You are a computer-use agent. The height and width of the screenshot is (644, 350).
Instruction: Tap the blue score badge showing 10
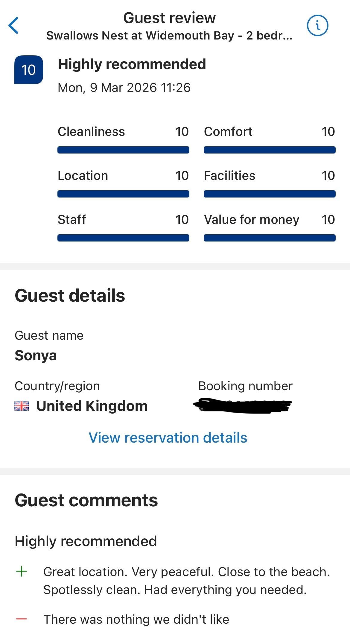point(28,70)
